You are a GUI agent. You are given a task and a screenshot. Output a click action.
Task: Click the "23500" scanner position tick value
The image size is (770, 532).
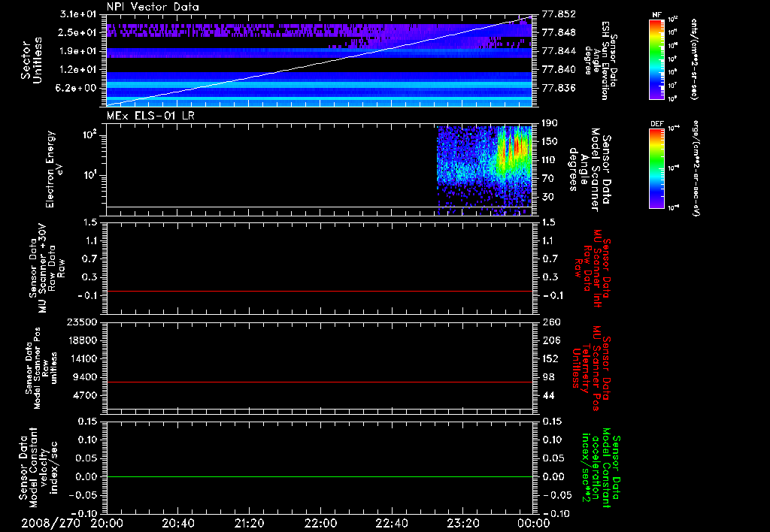(x=81, y=322)
